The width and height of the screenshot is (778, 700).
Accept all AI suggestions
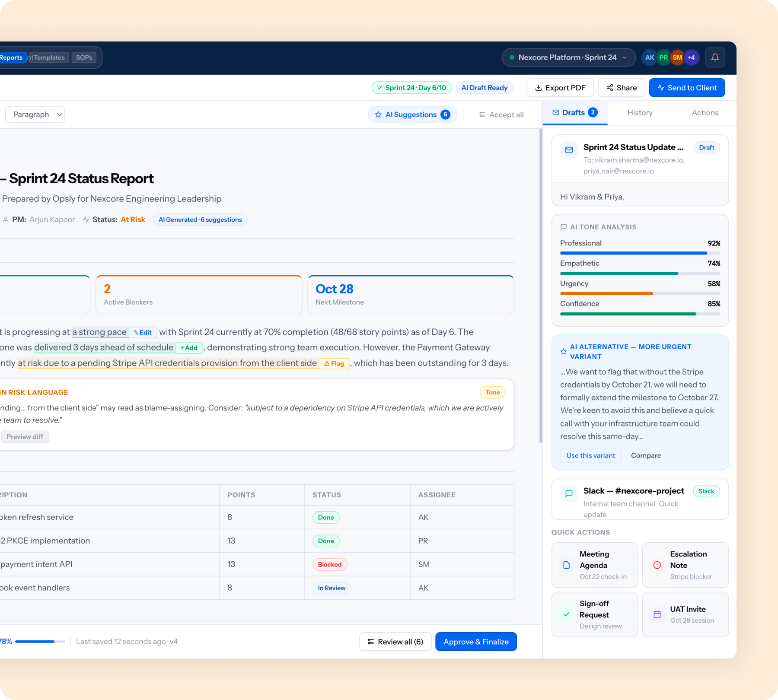501,115
